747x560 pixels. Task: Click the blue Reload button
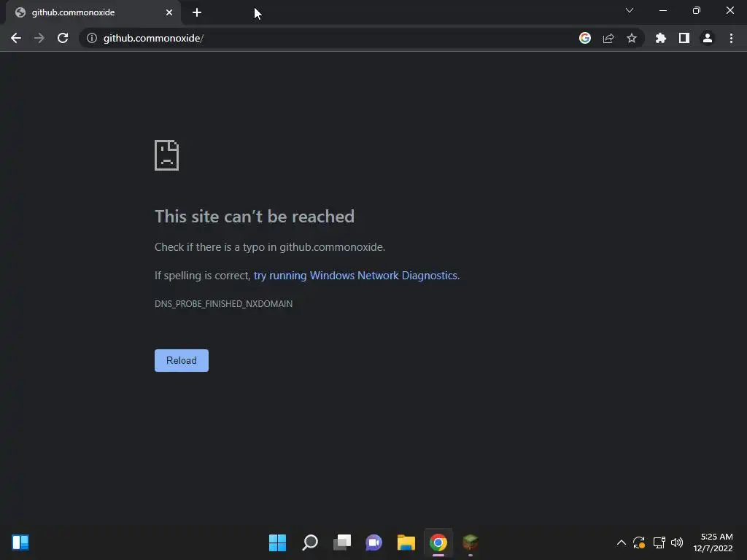coord(182,360)
